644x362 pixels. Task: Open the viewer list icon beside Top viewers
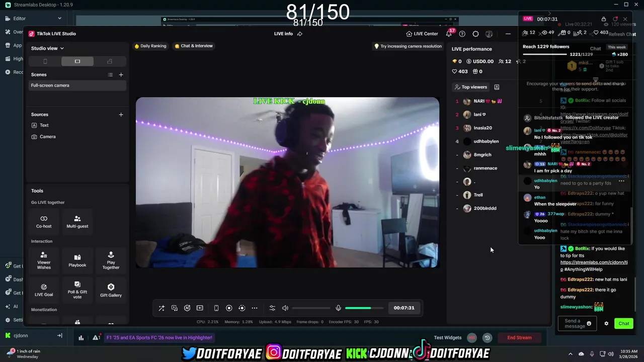point(497,87)
